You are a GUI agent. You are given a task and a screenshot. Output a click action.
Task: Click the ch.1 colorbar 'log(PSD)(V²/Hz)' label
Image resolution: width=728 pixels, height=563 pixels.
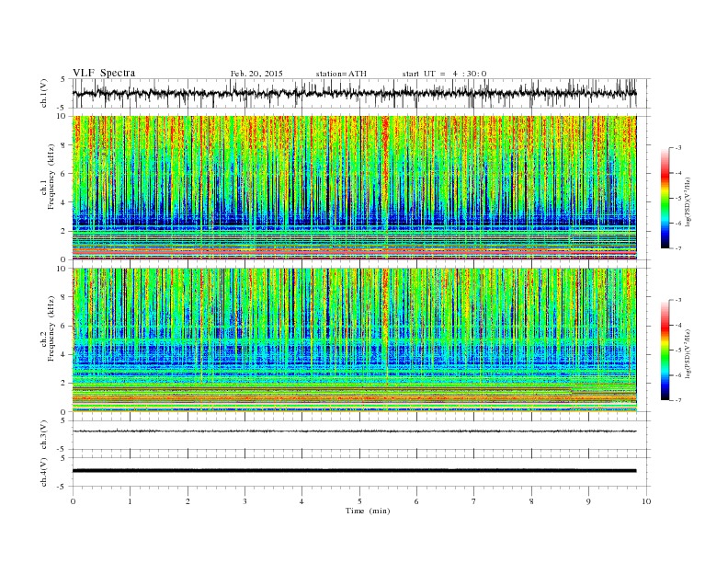tap(688, 201)
